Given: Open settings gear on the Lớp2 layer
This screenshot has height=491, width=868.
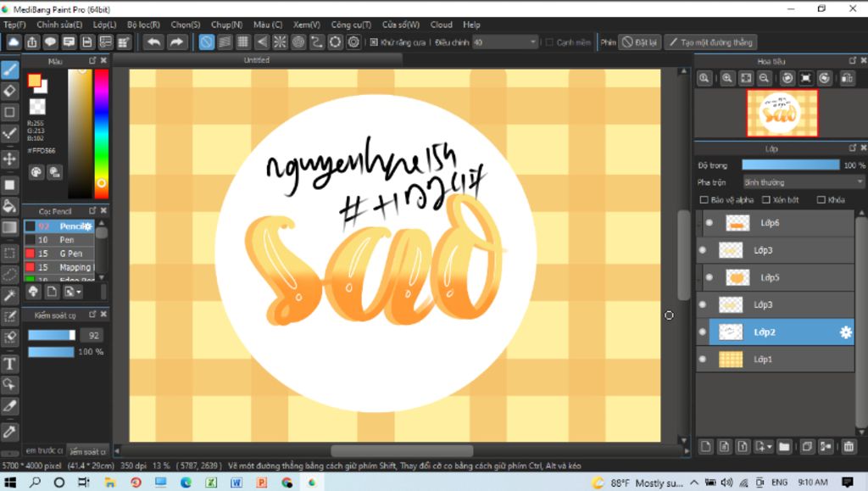Looking at the screenshot, I should 845,332.
